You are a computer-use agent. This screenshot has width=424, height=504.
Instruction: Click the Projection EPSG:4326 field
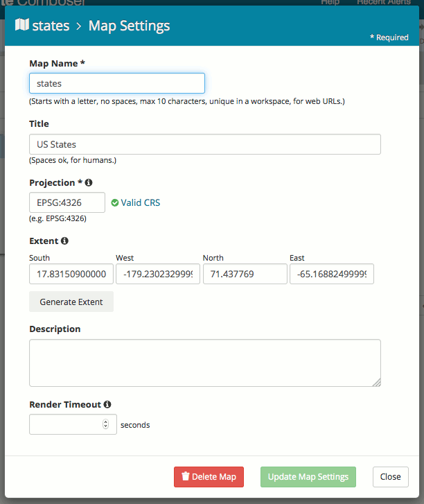(x=67, y=202)
